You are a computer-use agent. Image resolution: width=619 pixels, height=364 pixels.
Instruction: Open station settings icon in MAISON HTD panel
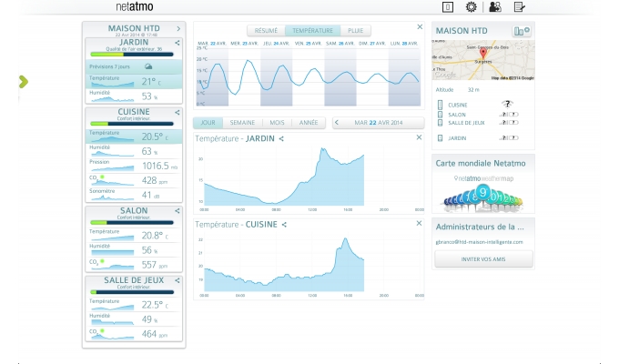(523, 31)
